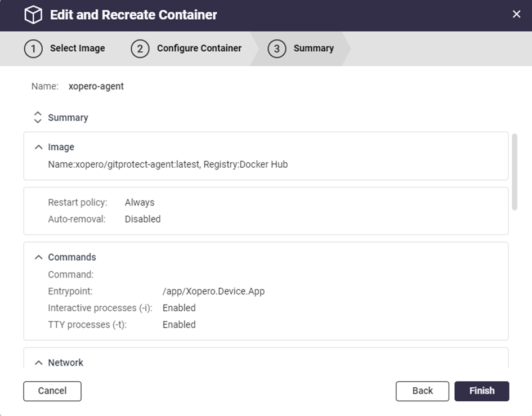Click the step 2 circle number icon

(140, 48)
